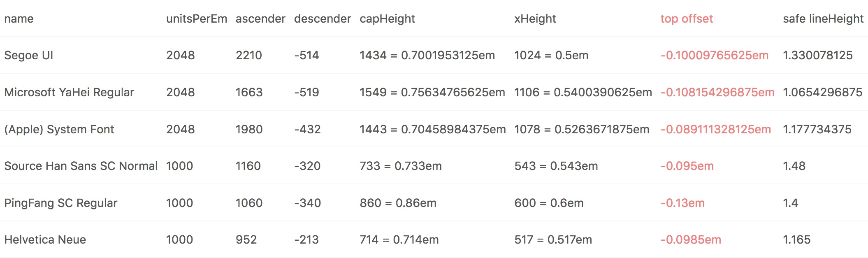The width and height of the screenshot is (868, 258).
Task: Click the '-0.095em' top offset value
Action: (x=687, y=166)
